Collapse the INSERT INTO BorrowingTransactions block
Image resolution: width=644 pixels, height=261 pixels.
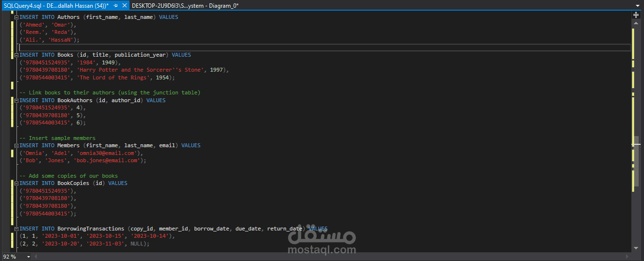tap(17, 229)
